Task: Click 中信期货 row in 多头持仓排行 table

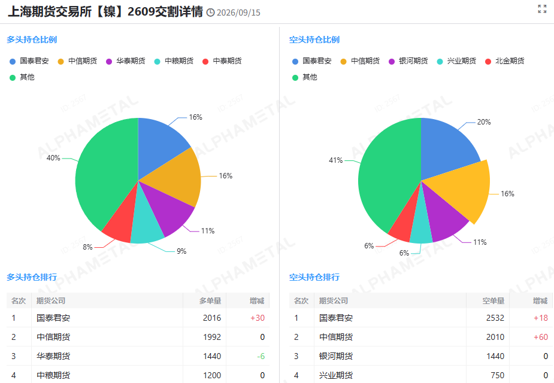Action: pyautogui.click(x=138, y=337)
